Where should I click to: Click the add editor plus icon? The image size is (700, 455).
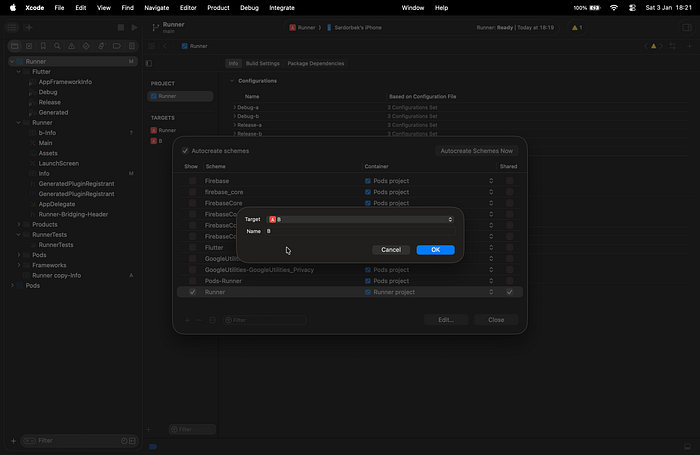[x=689, y=46]
